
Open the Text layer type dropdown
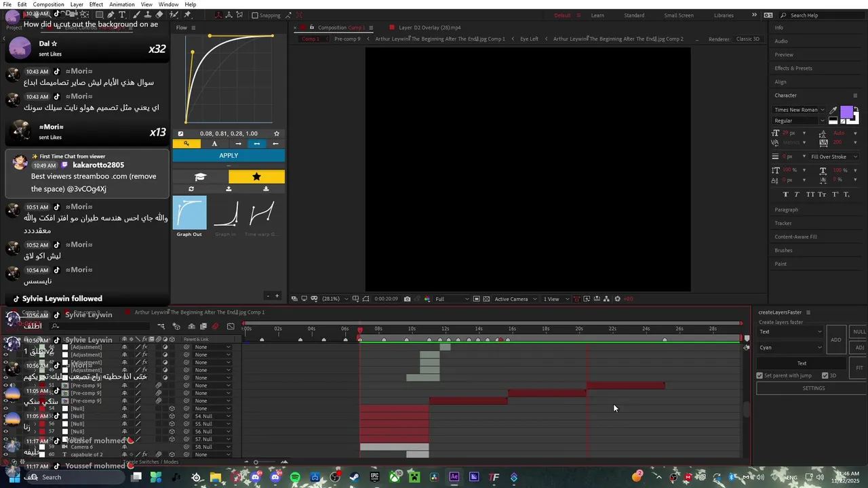[x=791, y=331]
